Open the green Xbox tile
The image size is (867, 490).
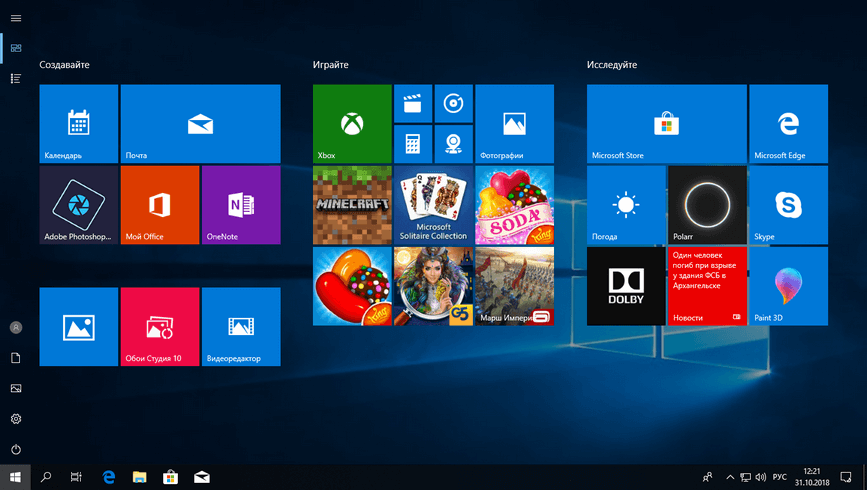[352, 123]
